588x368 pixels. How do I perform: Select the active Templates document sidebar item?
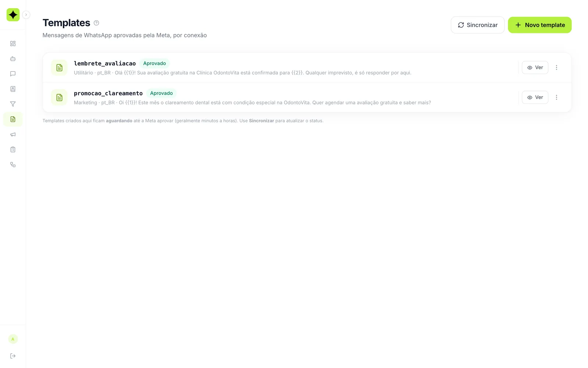[x=13, y=119]
